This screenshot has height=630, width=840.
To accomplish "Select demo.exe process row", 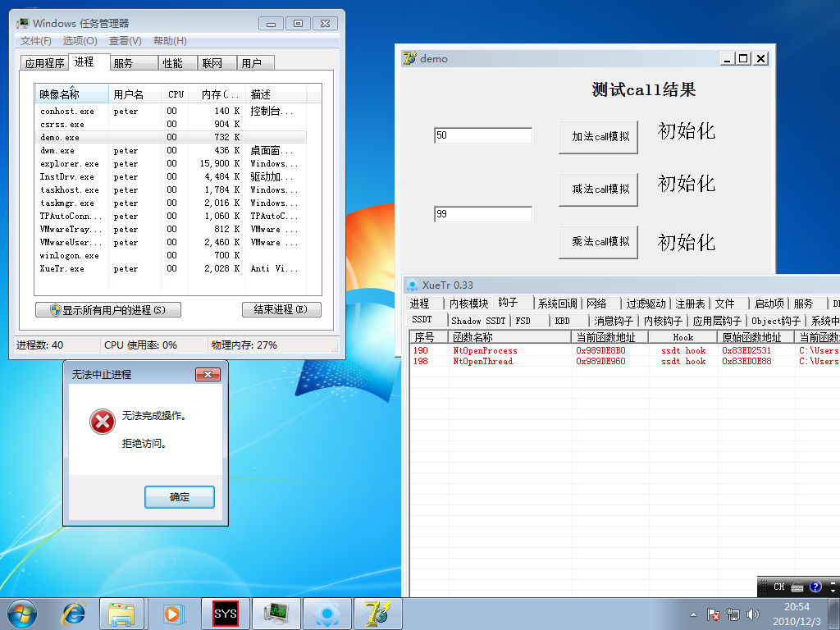I will 171,137.
